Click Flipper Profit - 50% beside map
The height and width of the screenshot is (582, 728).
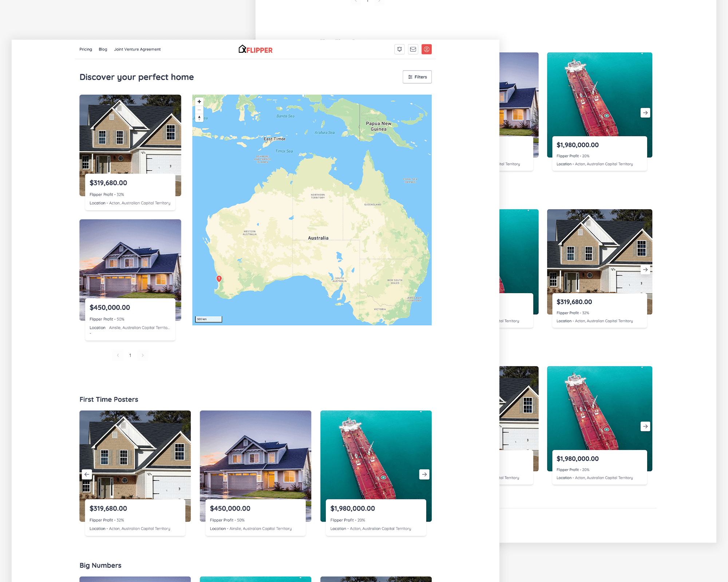107,319
